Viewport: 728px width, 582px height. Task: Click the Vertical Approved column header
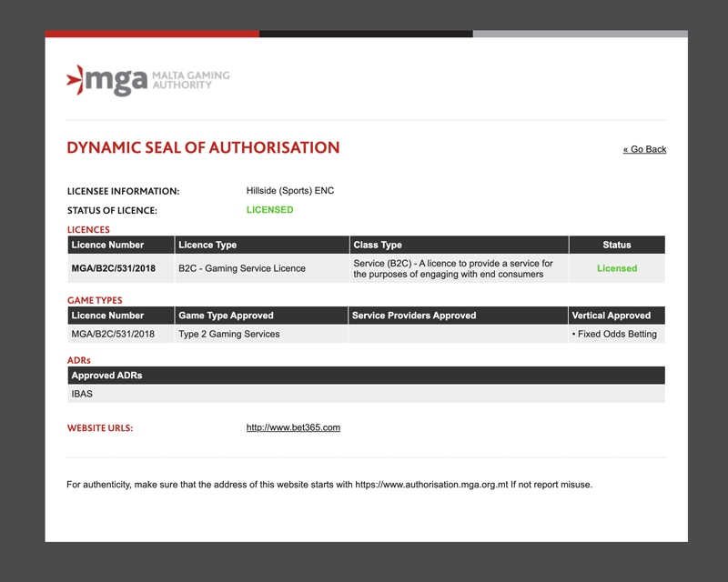point(611,316)
